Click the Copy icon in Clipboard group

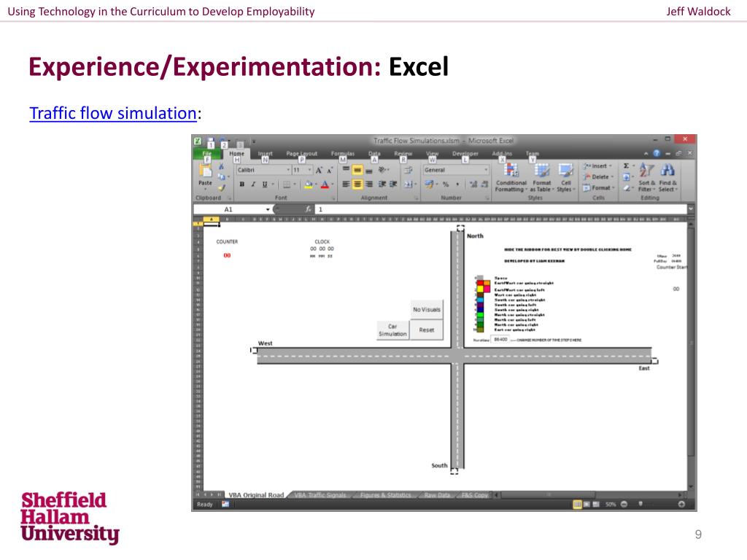click(x=222, y=176)
